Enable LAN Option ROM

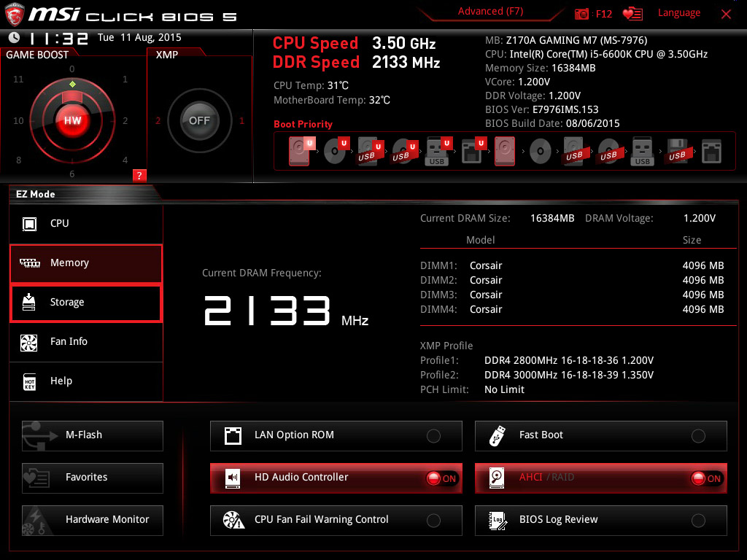tap(336, 436)
